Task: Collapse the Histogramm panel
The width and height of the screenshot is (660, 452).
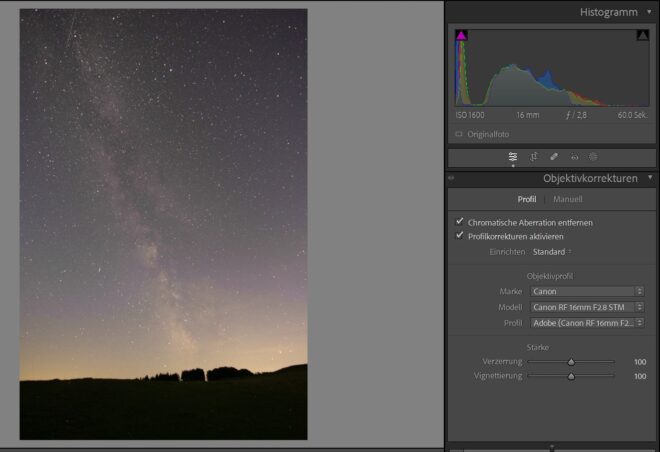Action: 650,12
